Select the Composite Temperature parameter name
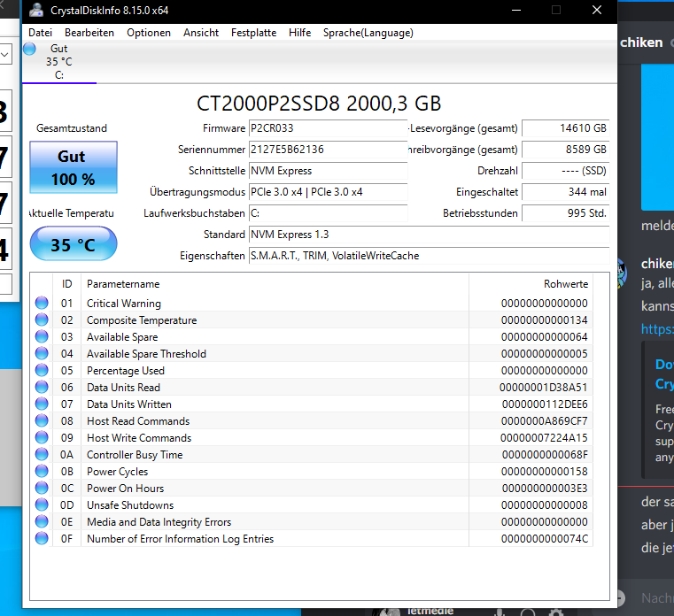This screenshot has width=674, height=616. [x=142, y=320]
